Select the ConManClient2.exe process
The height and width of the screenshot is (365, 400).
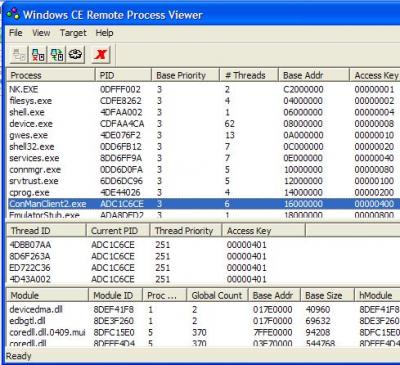203,204
